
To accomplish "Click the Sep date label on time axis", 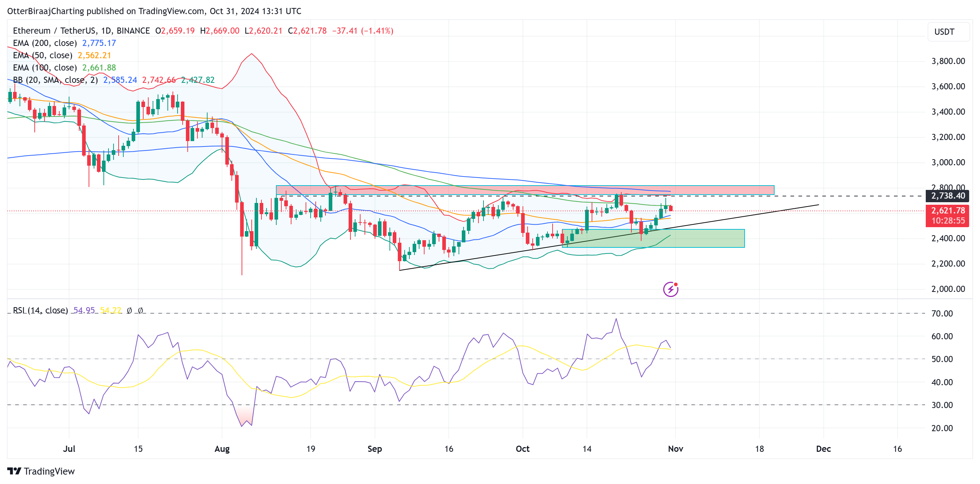I will [375, 449].
